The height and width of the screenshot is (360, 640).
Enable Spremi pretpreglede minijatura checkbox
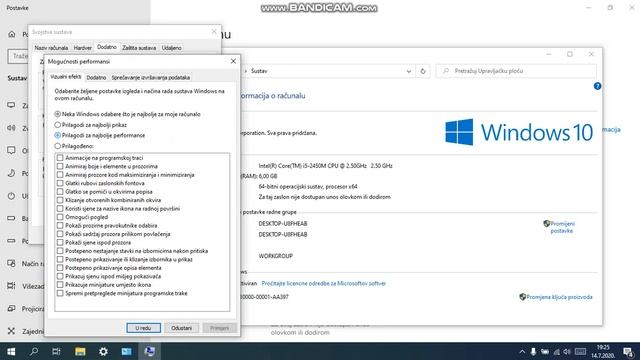point(60,293)
